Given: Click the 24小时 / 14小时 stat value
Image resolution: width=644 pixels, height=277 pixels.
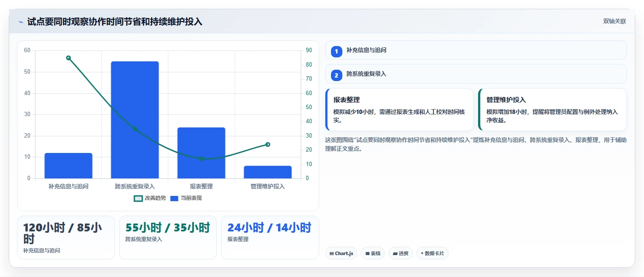Looking at the screenshot, I should tap(269, 228).
